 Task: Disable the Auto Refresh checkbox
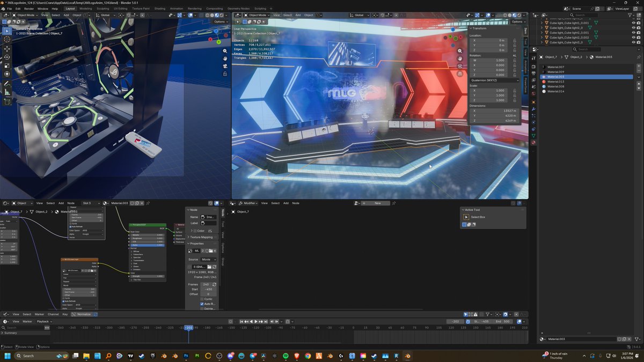click(202, 304)
